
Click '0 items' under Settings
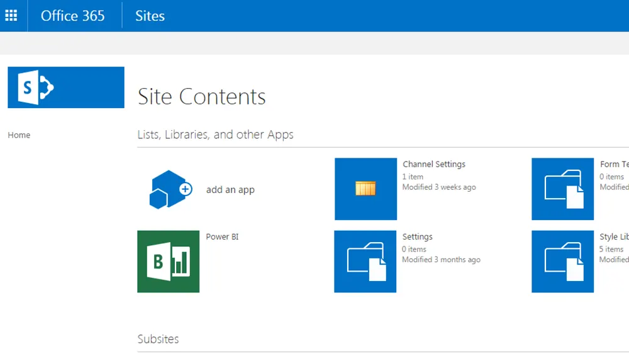414,250
